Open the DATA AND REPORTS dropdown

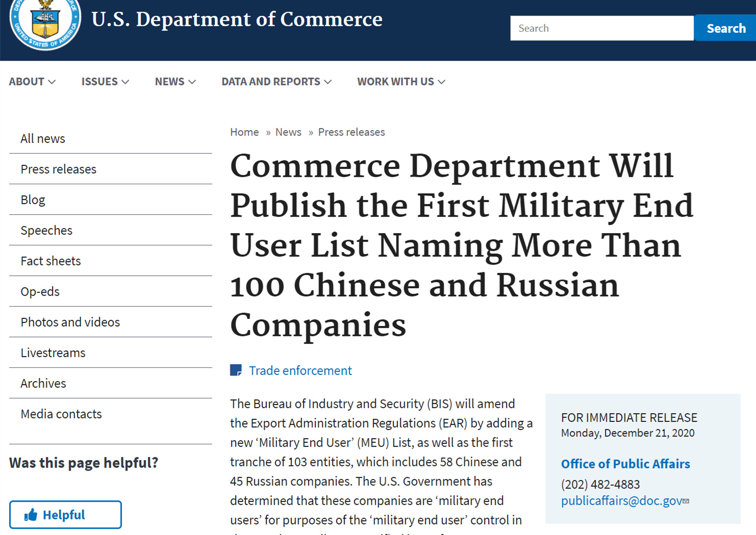[276, 82]
